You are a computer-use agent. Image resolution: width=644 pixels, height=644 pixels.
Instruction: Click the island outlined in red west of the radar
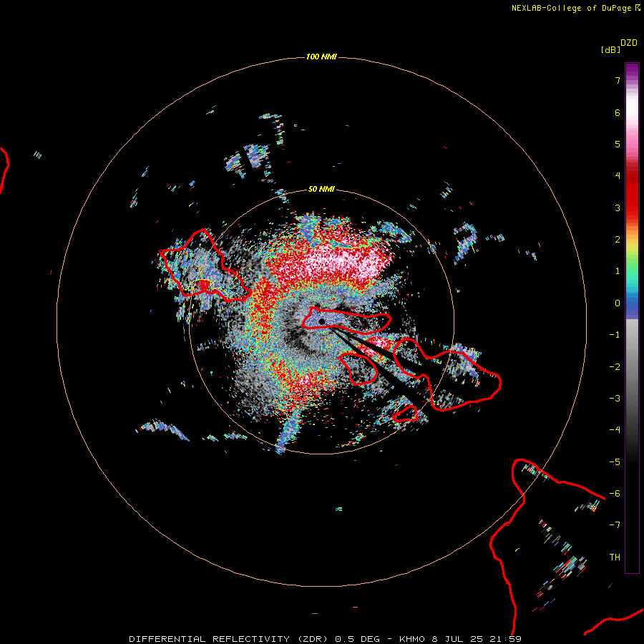(205, 267)
